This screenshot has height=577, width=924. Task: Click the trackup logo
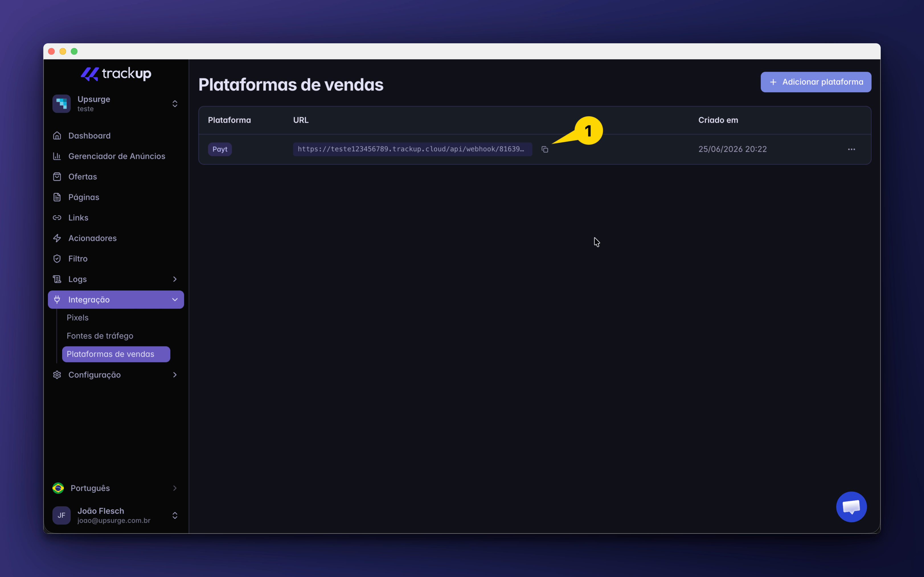pyautogui.click(x=116, y=74)
